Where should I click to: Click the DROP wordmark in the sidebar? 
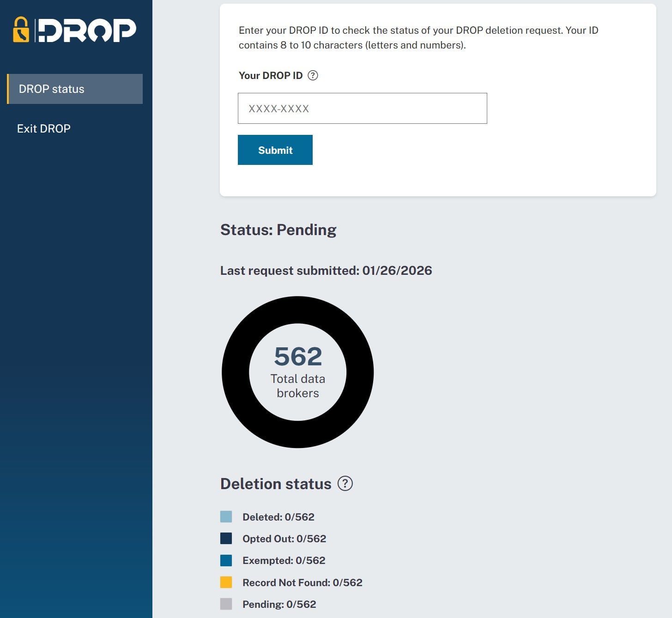pos(87,30)
